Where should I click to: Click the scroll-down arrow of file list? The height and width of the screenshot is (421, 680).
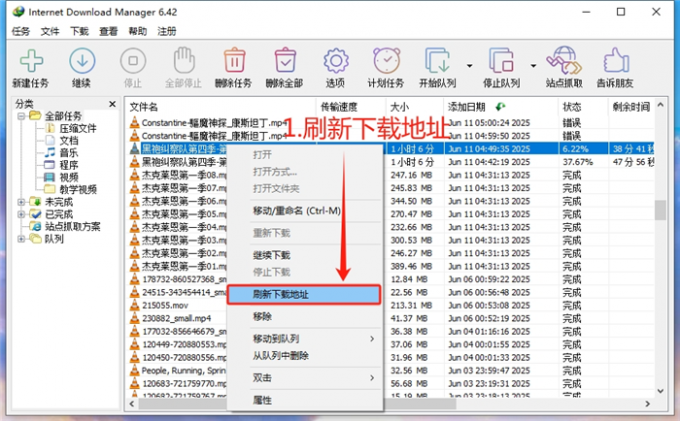point(660,391)
